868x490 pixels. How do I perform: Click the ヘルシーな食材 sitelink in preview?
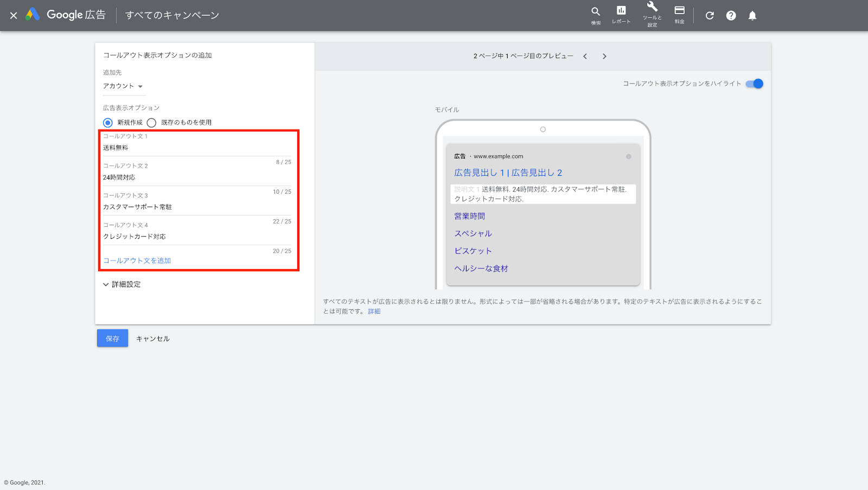[481, 269]
